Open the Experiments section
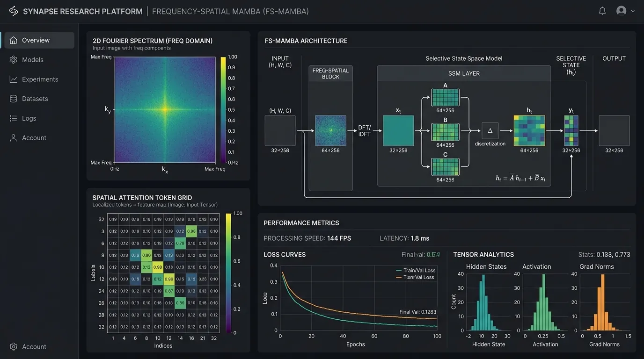The image size is (644, 359). (39, 79)
